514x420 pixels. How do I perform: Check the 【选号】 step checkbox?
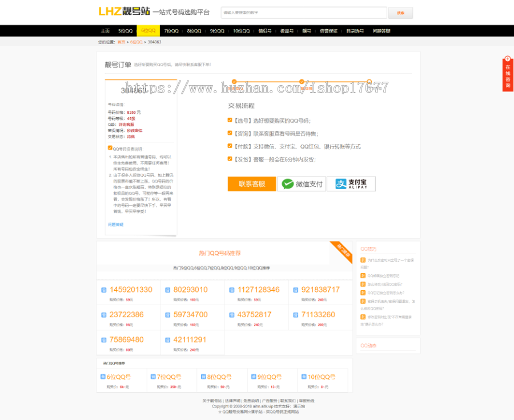tap(230, 120)
